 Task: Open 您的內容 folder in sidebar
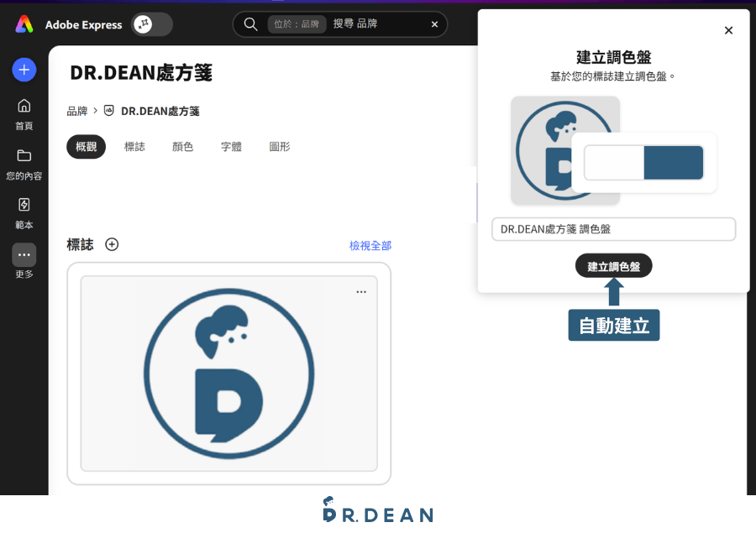click(24, 165)
